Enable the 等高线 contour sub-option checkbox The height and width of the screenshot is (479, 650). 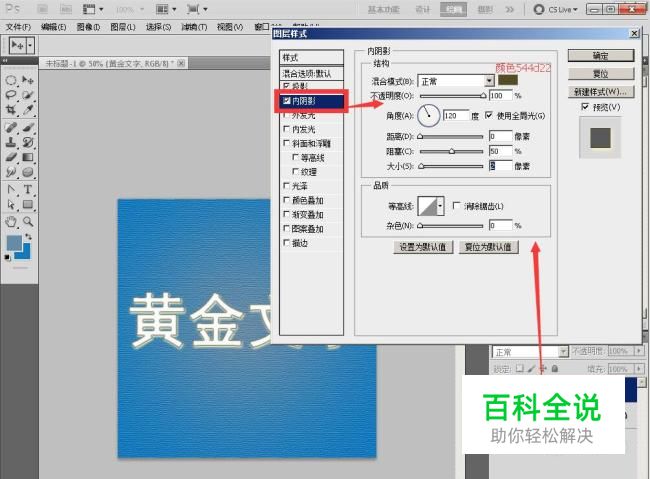pos(296,157)
